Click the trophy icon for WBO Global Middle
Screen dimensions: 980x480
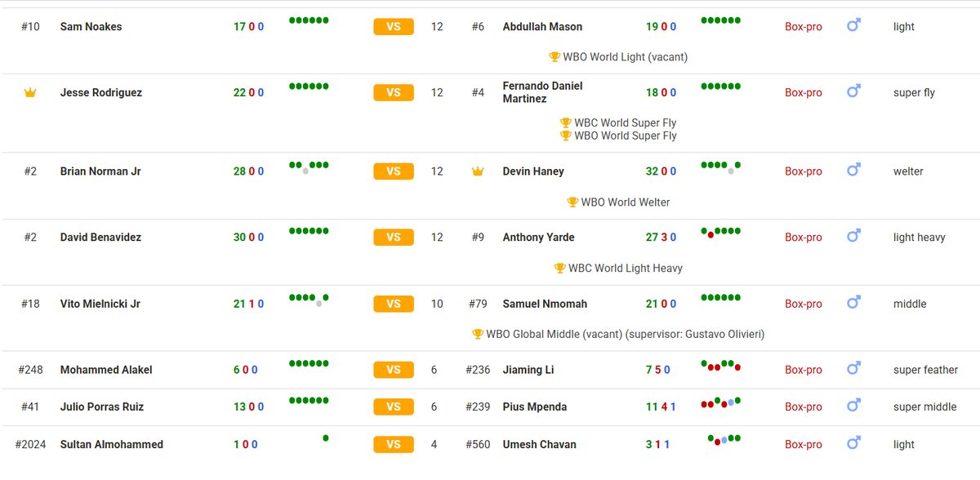(x=478, y=334)
